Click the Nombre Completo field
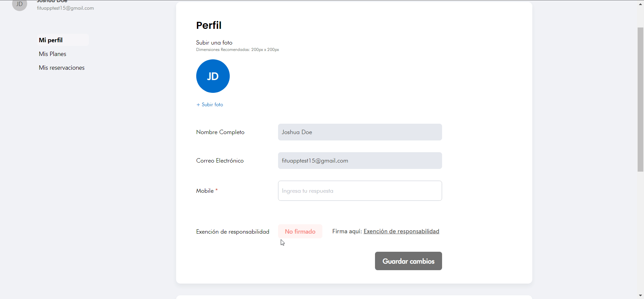 coord(360,132)
